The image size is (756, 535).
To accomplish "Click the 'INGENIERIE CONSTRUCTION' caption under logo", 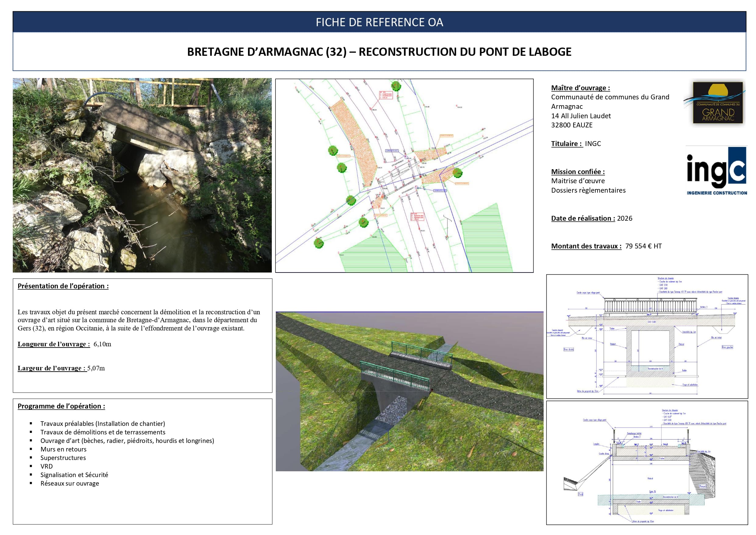I will coord(717,193).
